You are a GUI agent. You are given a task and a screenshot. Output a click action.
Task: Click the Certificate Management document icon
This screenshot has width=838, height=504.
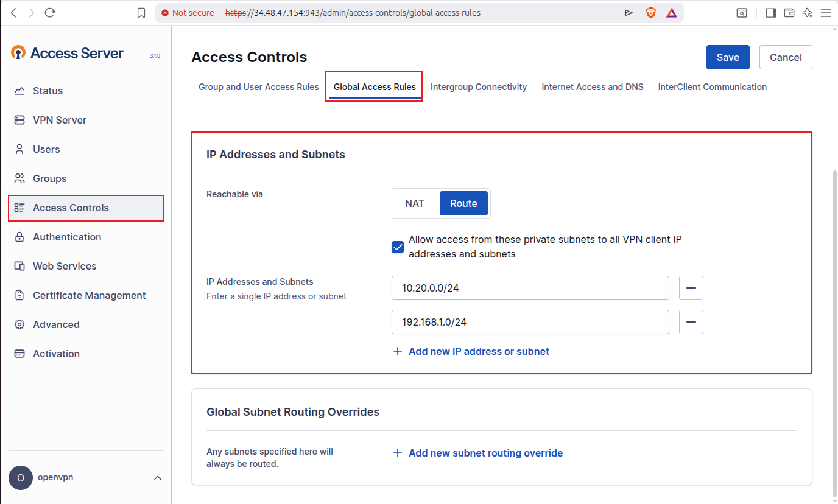point(19,295)
